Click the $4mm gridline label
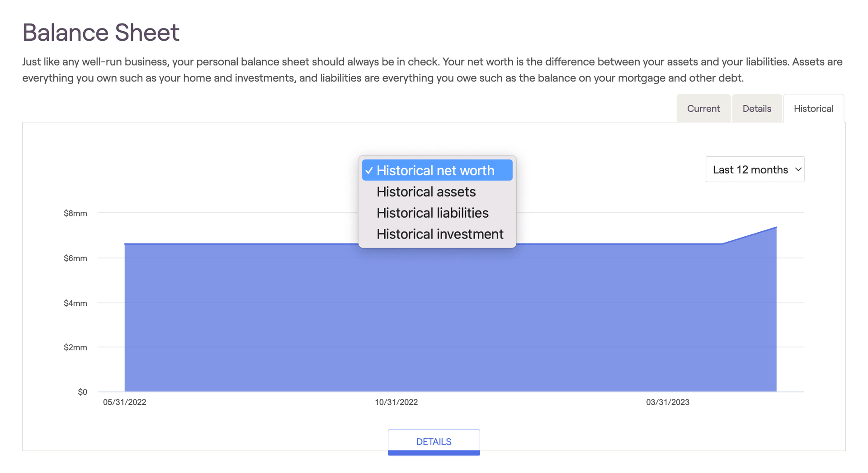Image resolution: width=868 pixels, height=473 pixels. (75, 303)
